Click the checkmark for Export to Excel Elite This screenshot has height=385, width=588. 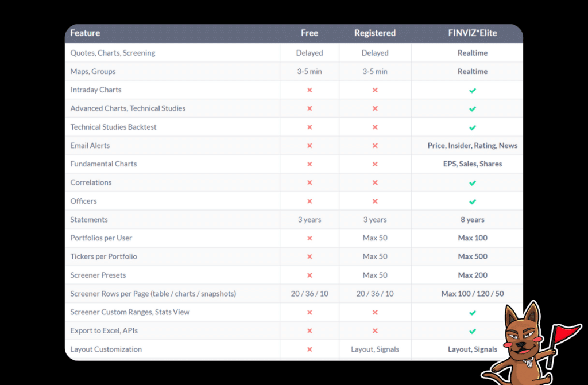point(472,330)
